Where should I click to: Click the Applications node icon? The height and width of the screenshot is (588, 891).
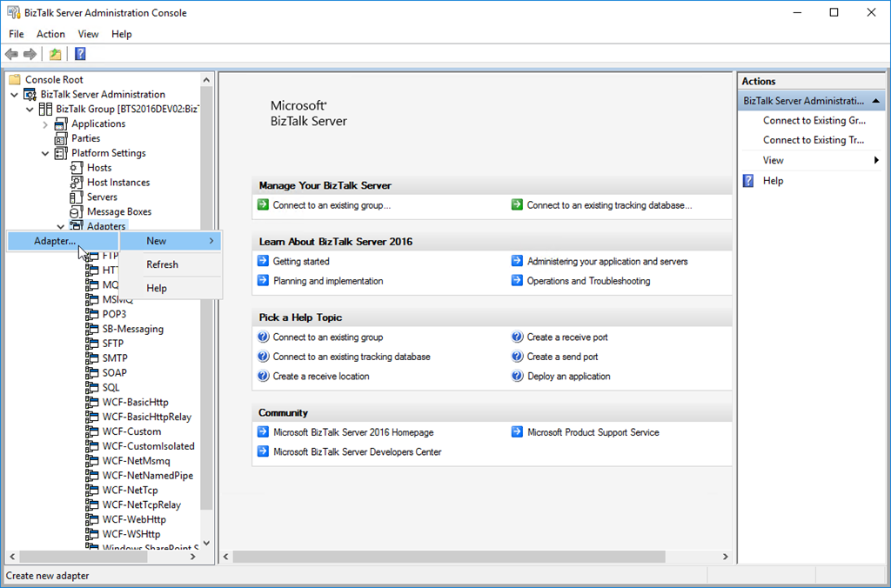[61, 124]
